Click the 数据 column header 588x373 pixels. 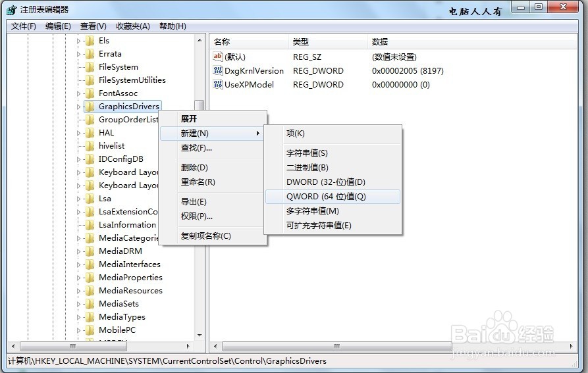[473, 41]
